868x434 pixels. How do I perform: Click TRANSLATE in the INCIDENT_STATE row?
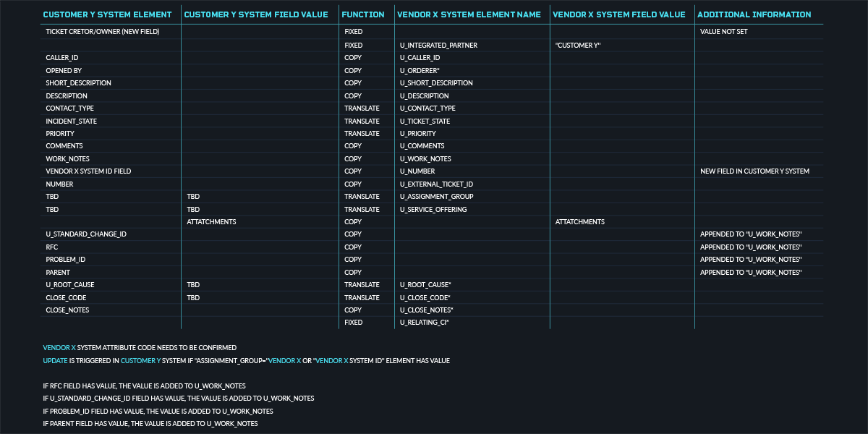click(x=362, y=121)
